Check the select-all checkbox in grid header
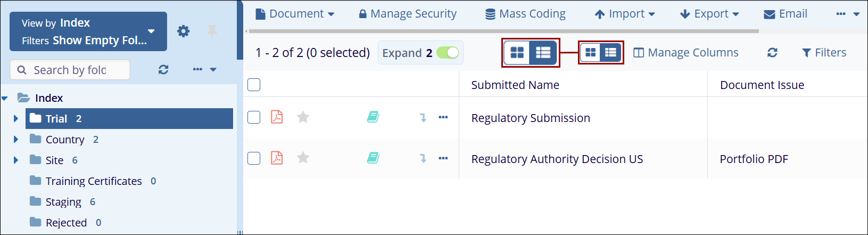 [x=254, y=85]
